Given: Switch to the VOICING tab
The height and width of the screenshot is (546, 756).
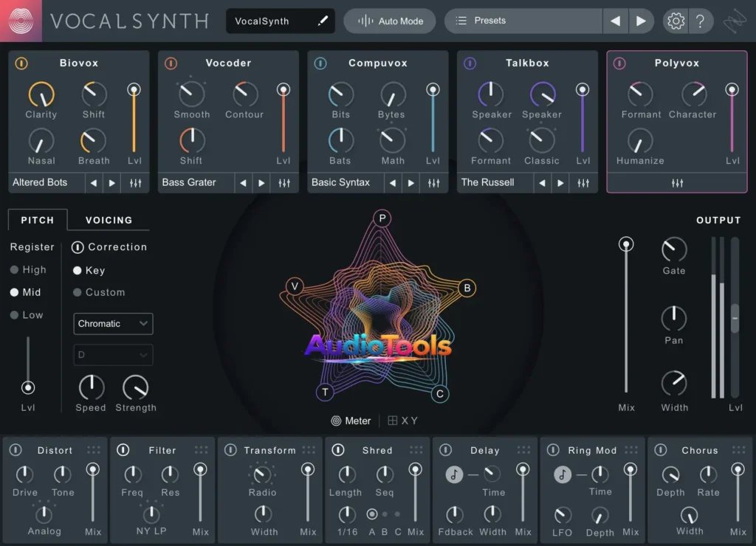Looking at the screenshot, I should (x=109, y=220).
